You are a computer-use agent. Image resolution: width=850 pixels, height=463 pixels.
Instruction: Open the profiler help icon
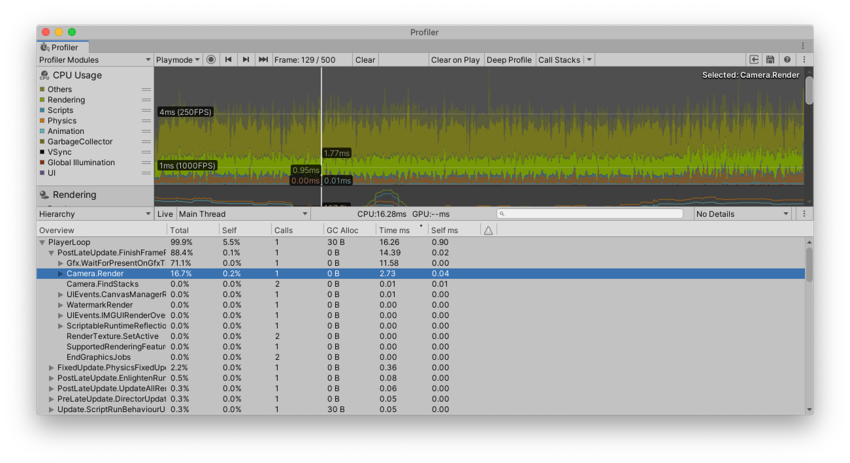coord(787,60)
